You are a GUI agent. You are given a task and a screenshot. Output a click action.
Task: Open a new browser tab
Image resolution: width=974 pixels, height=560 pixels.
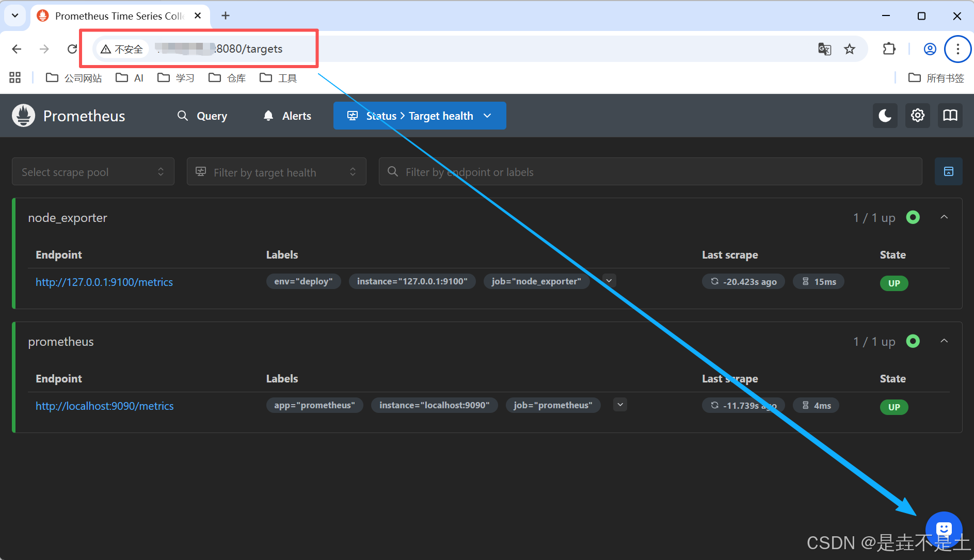click(x=226, y=15)
